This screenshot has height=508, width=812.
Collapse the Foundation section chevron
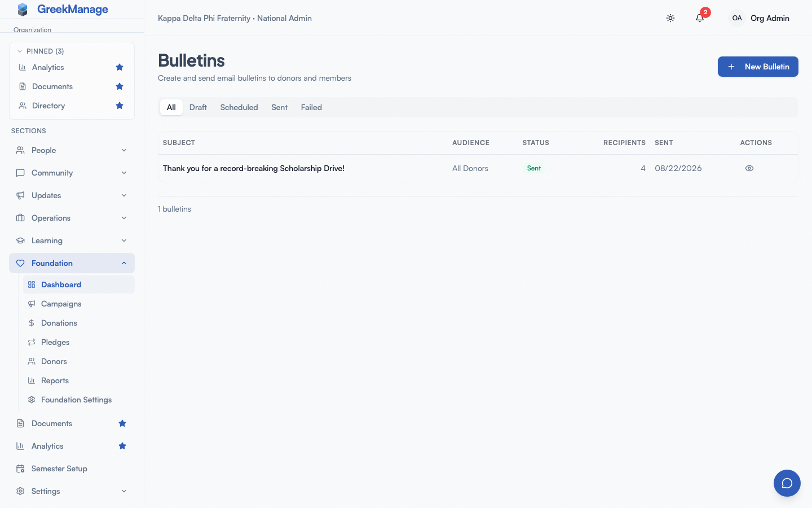[124, 263]
